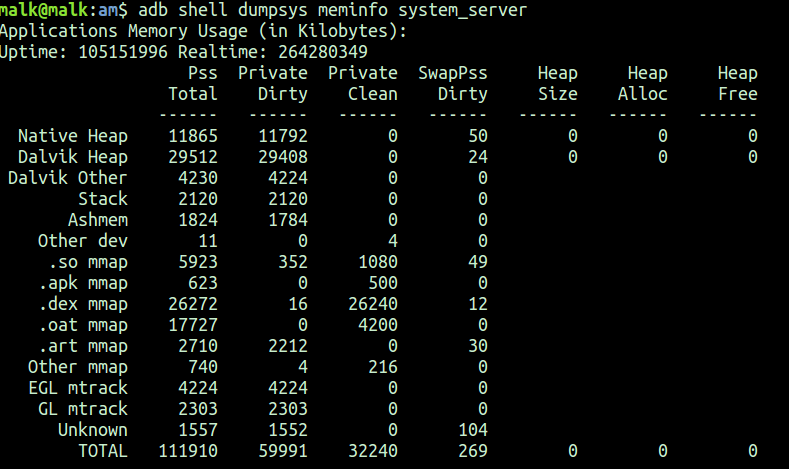Click the Uptime value 105151996
Viewport: 789px width, 469px height.
click(123, 52)
